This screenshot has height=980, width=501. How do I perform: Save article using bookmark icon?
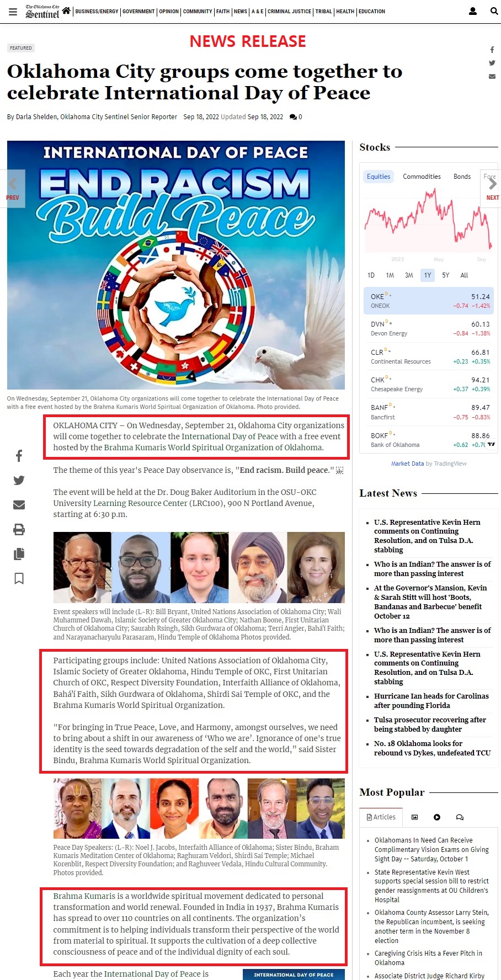point(19,578)
